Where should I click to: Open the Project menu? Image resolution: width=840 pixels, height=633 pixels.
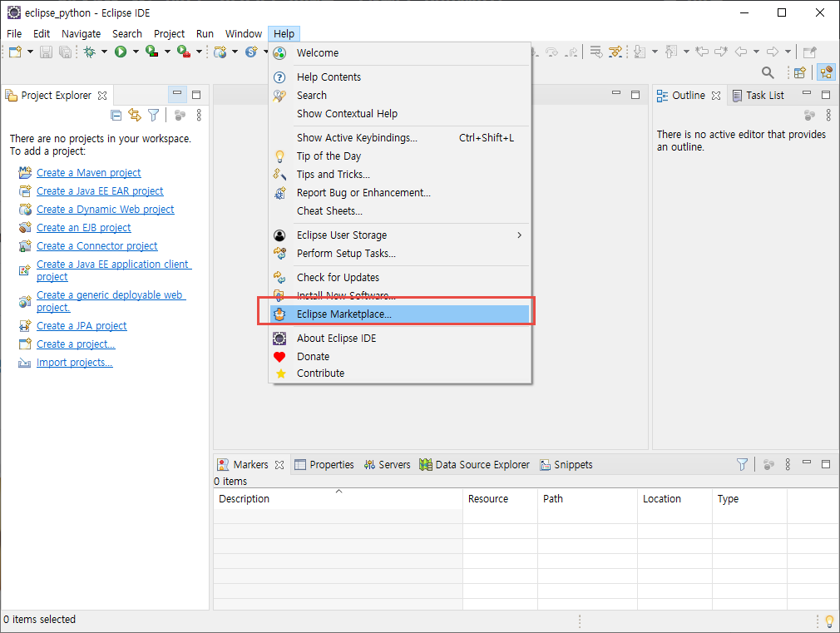pos(170,34)
